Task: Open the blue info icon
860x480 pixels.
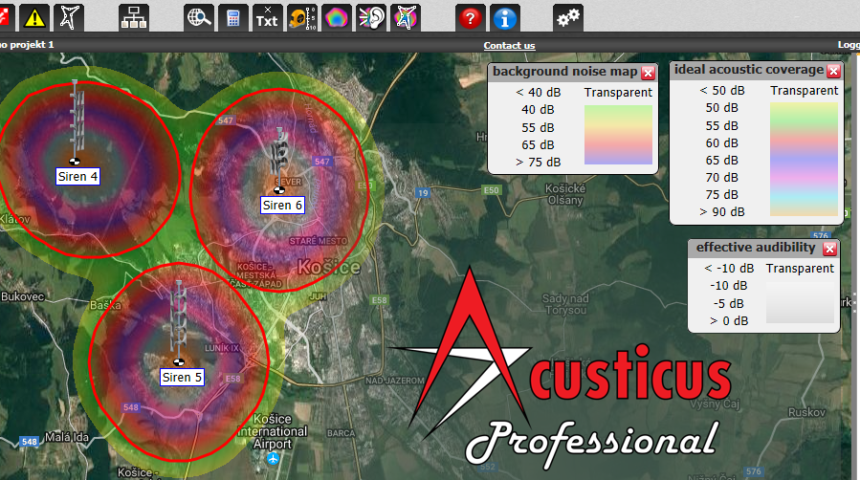Action: pos(505,18)
